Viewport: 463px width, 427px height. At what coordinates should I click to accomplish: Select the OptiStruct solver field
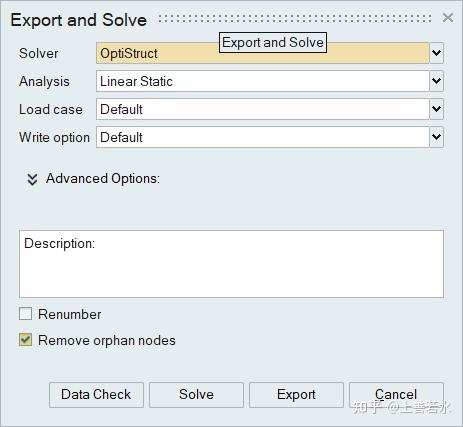pyautogui.click(x=263, y=53)
